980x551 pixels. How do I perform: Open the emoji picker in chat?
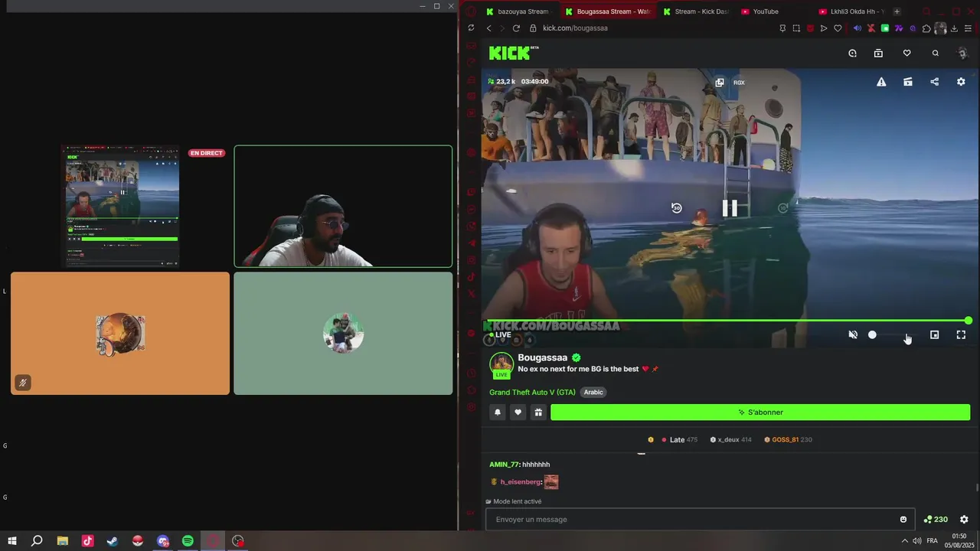point(903,520)
